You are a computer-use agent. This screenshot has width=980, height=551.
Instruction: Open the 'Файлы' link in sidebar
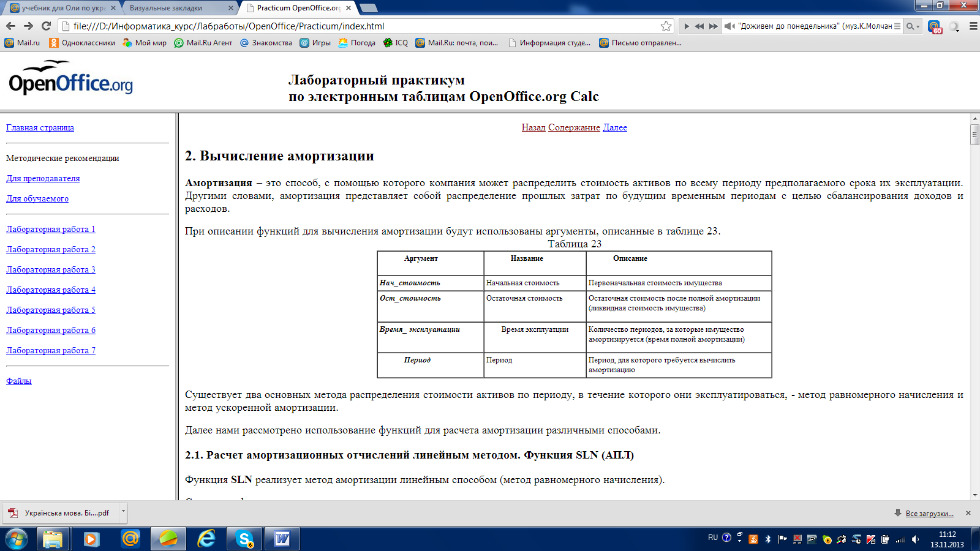click(x=19, y=381)
